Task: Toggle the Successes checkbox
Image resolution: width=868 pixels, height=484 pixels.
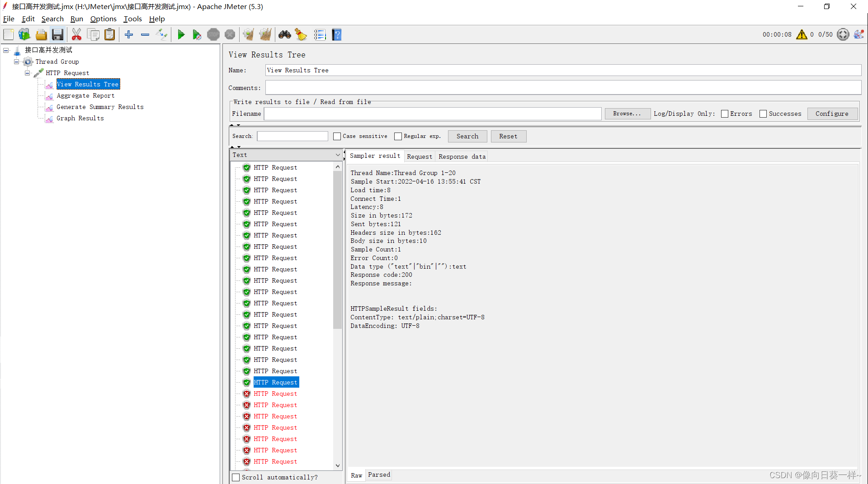Action: (x=763, y=114)
